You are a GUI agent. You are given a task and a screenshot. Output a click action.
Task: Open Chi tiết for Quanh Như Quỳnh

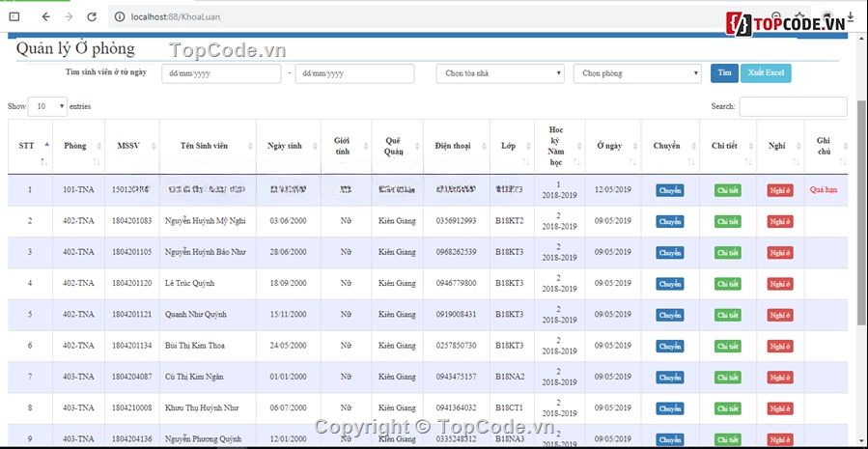[728, 315]
